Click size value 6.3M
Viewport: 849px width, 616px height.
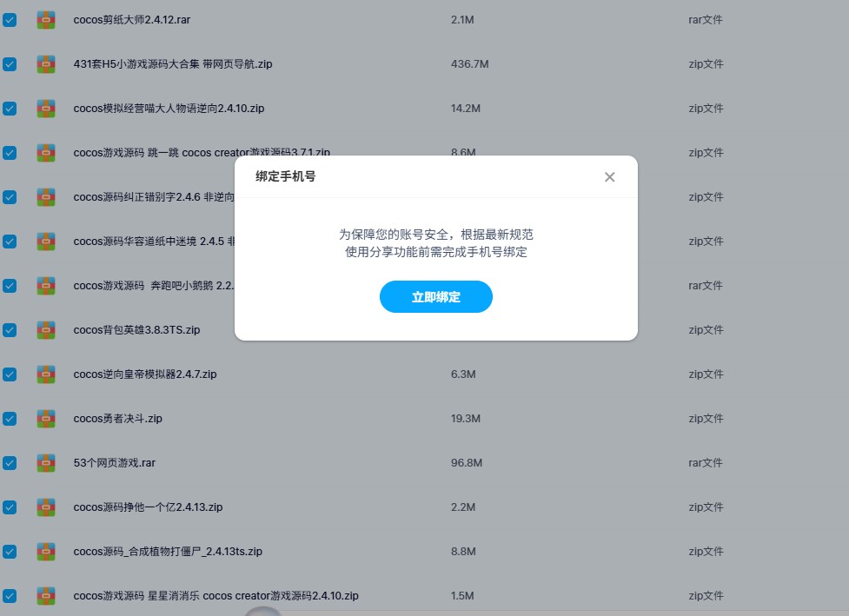[463, 374]
